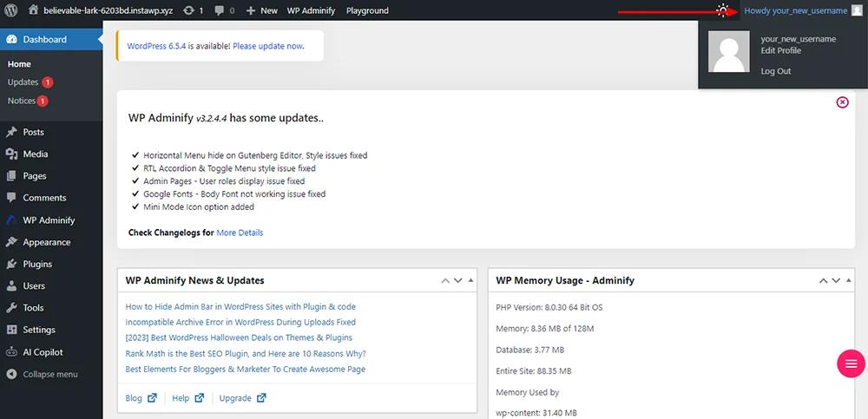Click the Collapse menu arrow icon
Image resolution: width=868 pixels, height=419 pixels.
11,374
